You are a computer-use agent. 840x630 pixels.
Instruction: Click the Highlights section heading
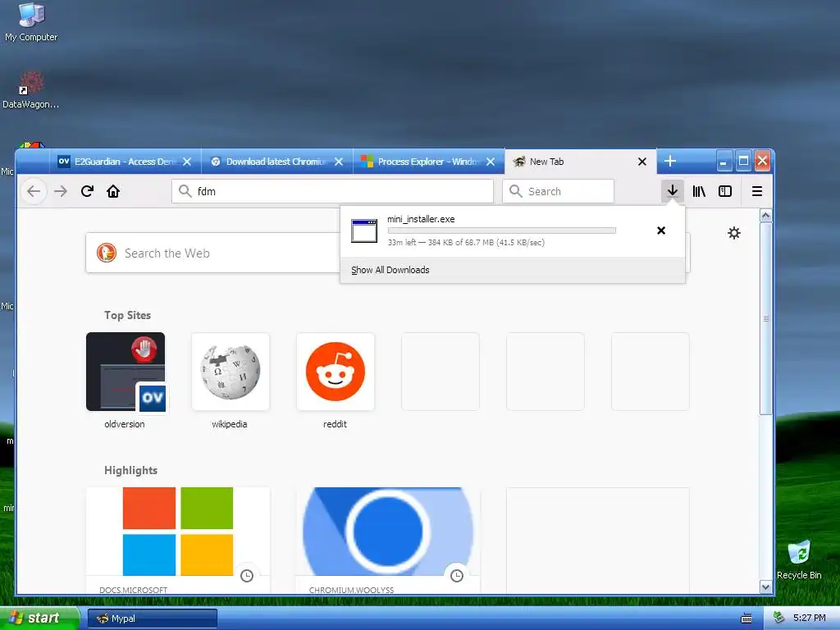(x=130, y=470)
